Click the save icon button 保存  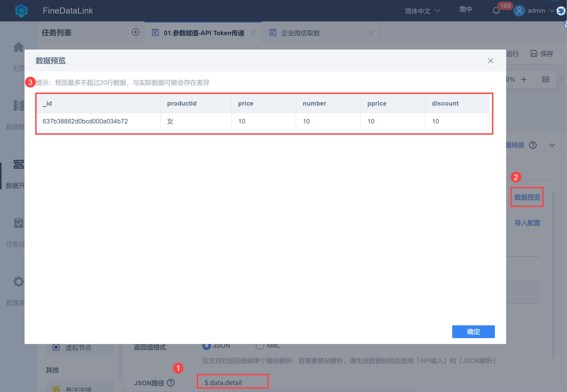tap(542, 54)
